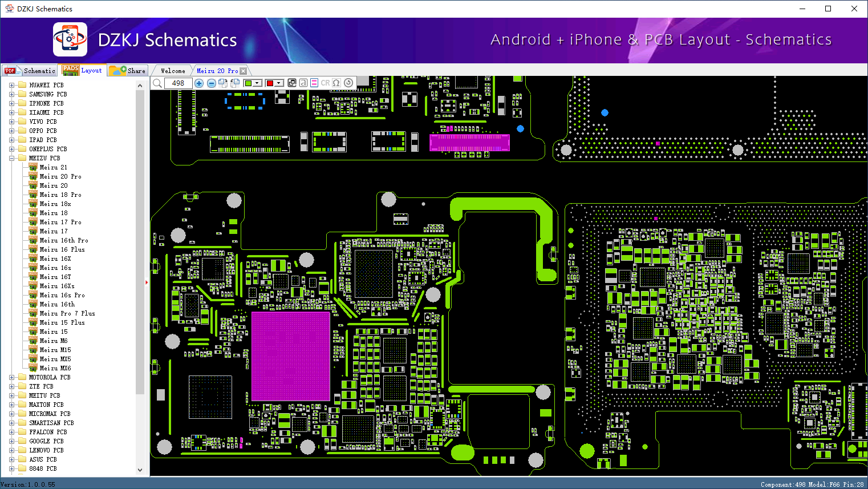The height and width of the screenshot is (489, 868).
Task: Open Meizu 16s Pro layout file
Action: tap(62, 295)
